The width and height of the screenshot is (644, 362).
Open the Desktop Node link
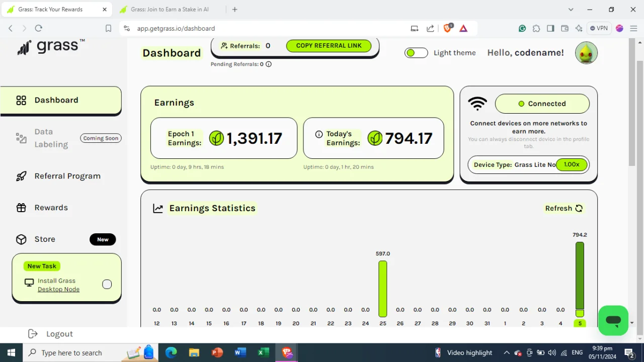pyautogui.click(x=58, y=289)
